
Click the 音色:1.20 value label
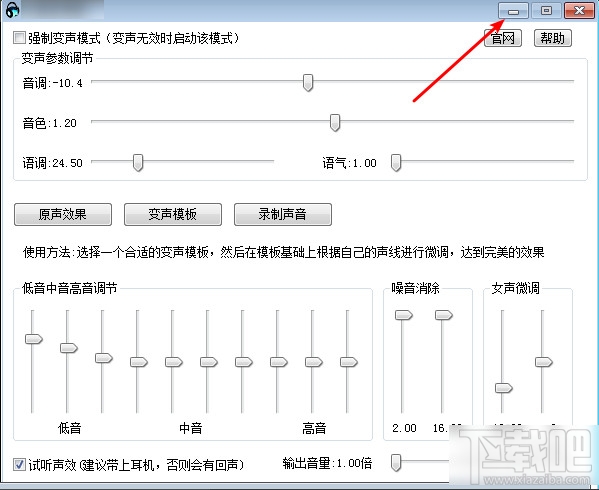pyautogui.click(x=50, y=123)
